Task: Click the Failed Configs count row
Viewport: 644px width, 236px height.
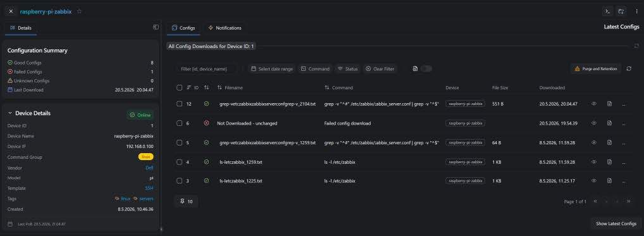Action: [80, 72]
